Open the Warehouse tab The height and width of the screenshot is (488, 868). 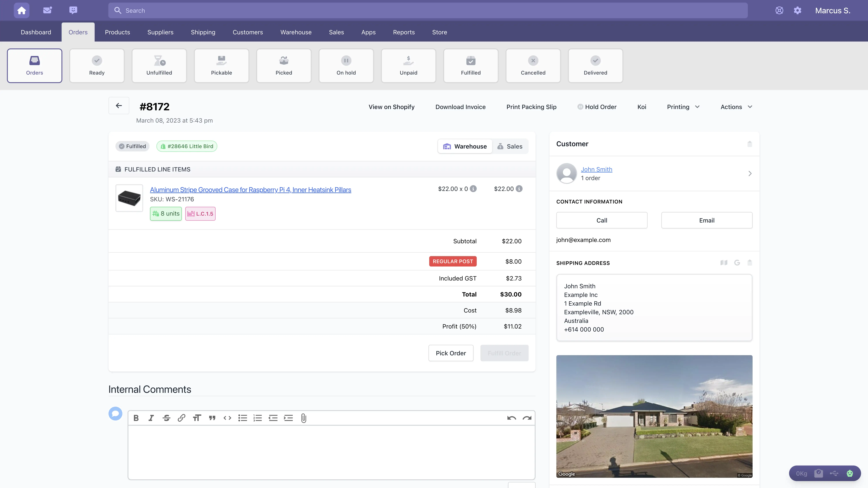[296, 32]
